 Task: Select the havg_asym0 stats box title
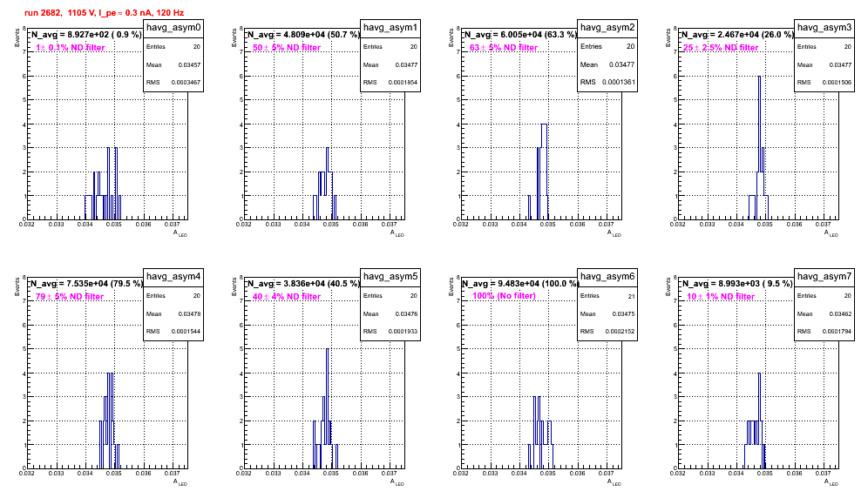[173, 27]
